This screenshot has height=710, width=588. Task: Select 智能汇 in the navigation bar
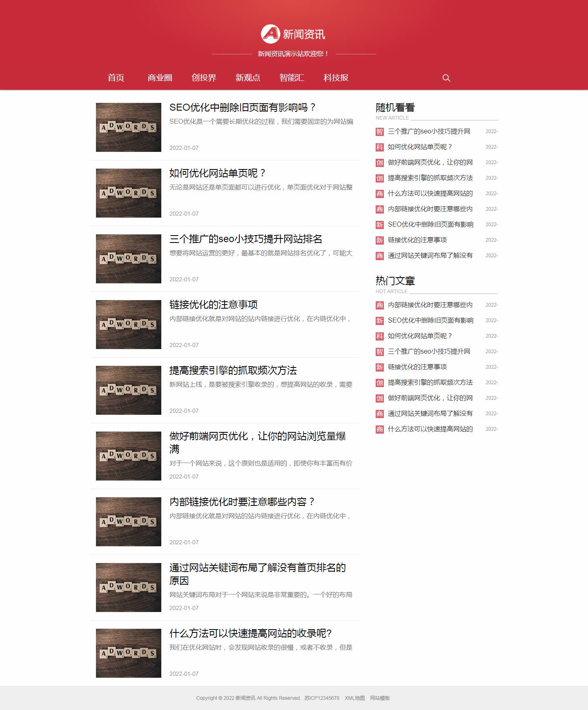click(x=292, y=78)
